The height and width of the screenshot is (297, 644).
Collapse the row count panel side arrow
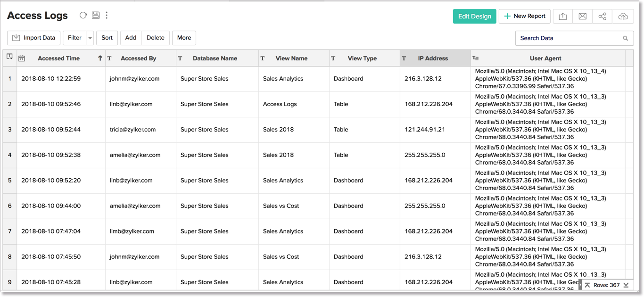pos(580,285)
